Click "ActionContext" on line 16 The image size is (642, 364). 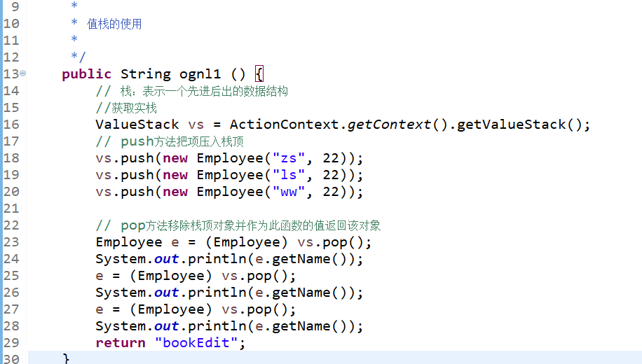click(x=284, y=125)
